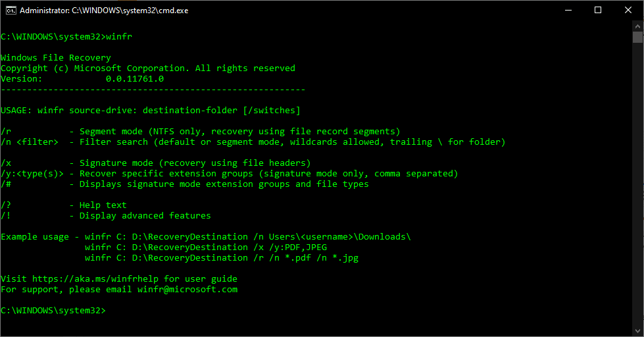Click the 'Help text' switch line
This screenshot has width=644, height=337.
click(103, 205)
